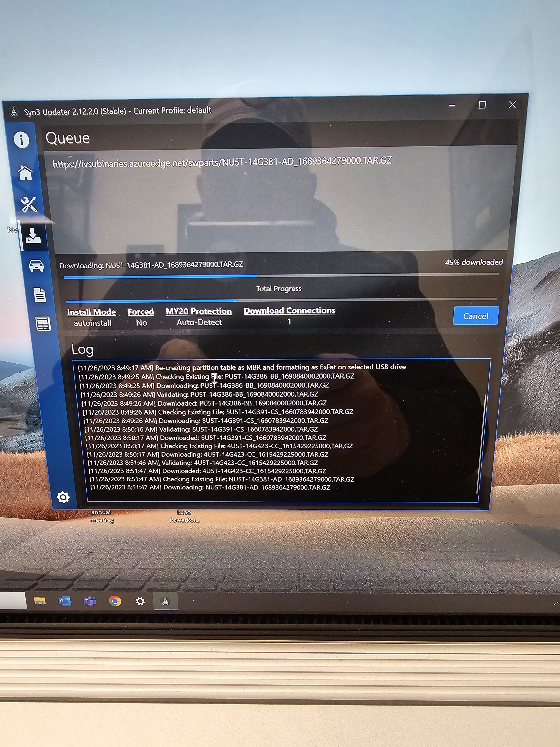Viewport: 560px width, 747px height.
Task: Select the Downloads queue sidebar icon
Action: pyautogui.click(x=33, y=235)
